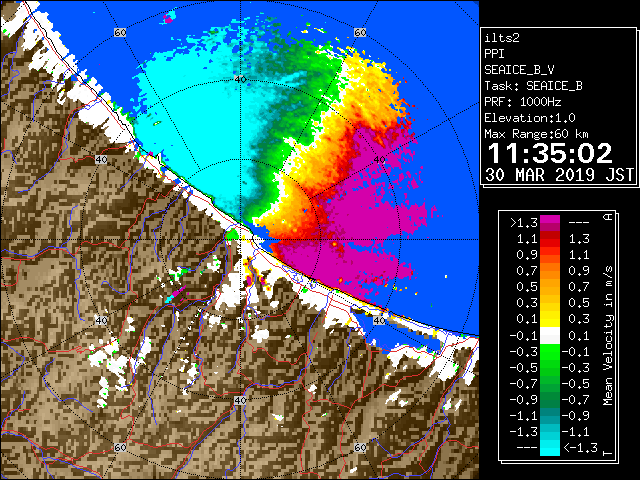
Task: Pick the white near-zero swatch in legend
Action: tap(550, 336)
